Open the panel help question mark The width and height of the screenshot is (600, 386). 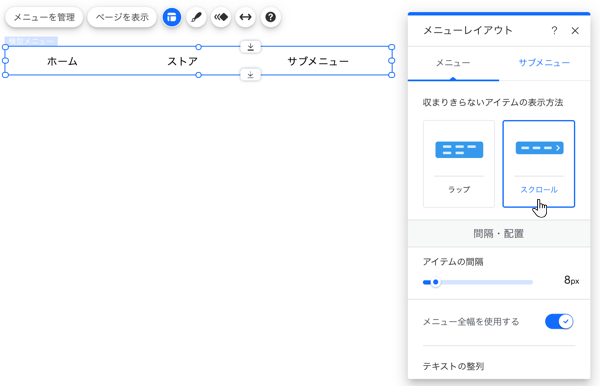pyautogui.click(x=554, y=31)
